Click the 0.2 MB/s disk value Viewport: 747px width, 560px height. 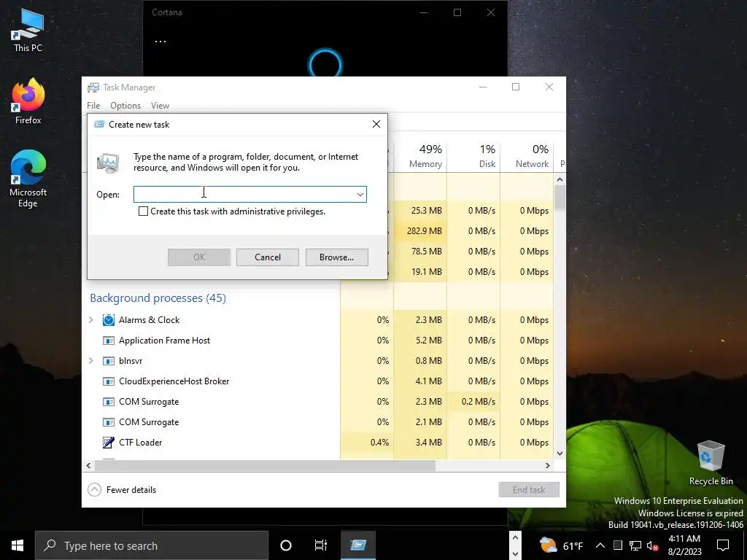coord(479,402)
